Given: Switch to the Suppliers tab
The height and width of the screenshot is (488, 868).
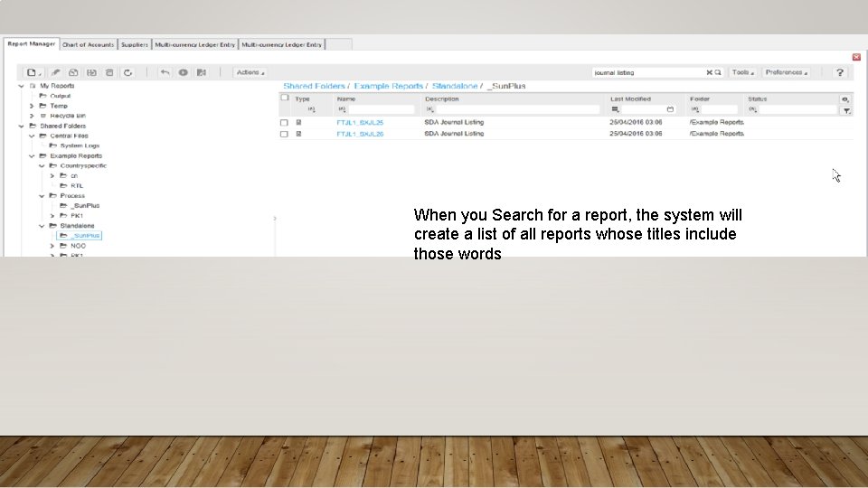Looking at the screenshot, I should 135,44.
